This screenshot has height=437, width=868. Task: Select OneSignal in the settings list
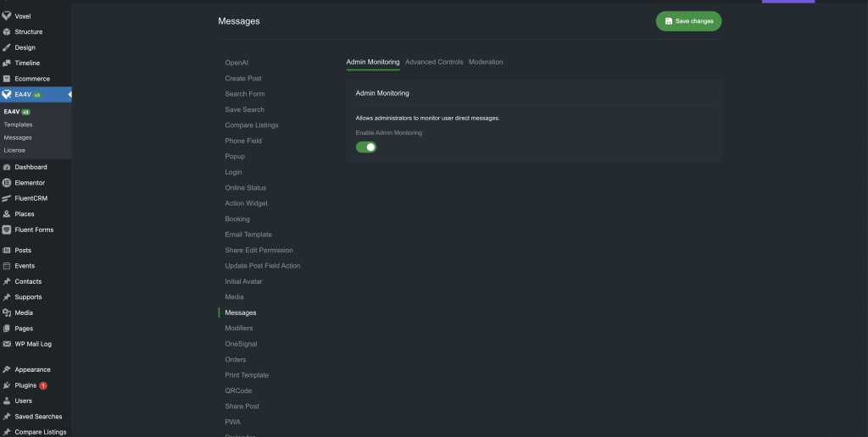pos(241,344)
